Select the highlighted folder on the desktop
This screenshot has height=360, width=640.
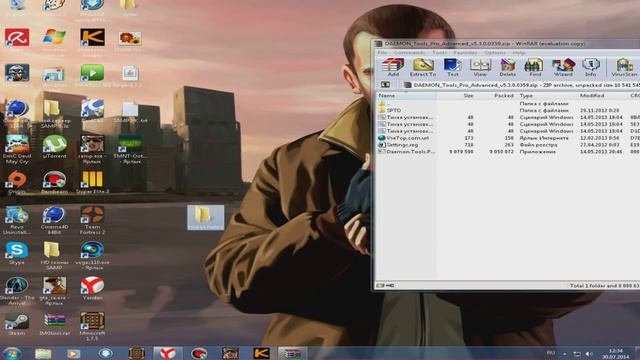pyautogui.click(x=206, y=218)
